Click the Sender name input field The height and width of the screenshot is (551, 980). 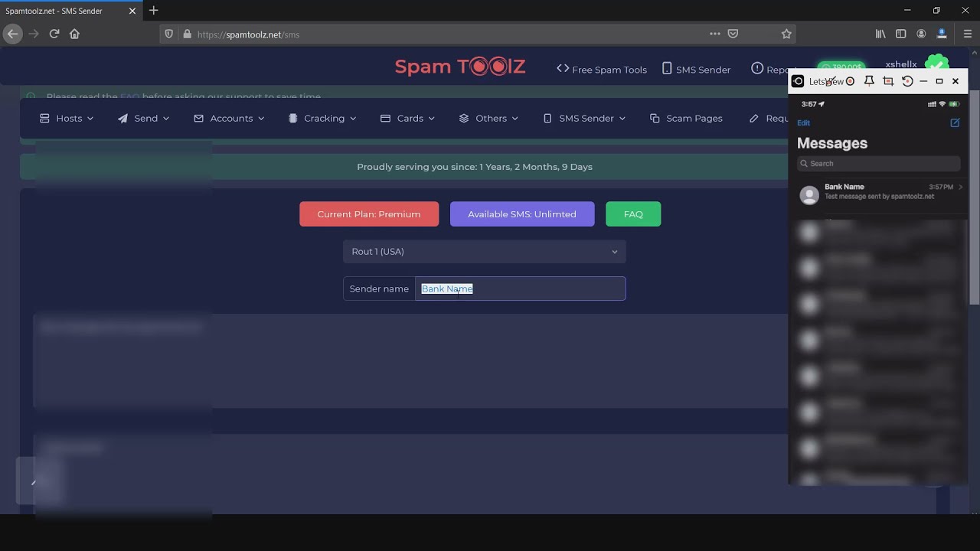521,289
